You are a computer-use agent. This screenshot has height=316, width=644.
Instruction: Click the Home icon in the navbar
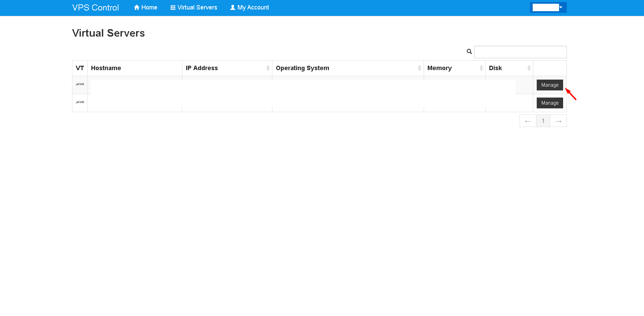(137, 7)
